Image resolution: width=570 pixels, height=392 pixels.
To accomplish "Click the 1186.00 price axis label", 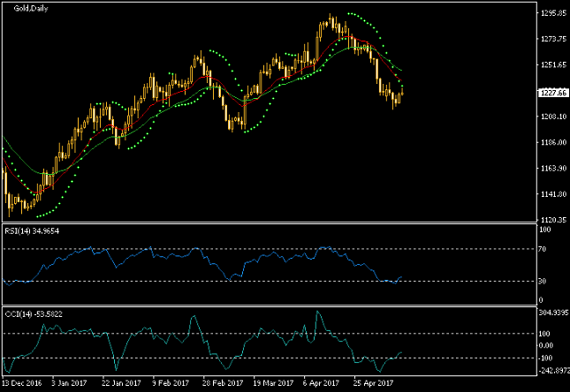I will 553,142.
